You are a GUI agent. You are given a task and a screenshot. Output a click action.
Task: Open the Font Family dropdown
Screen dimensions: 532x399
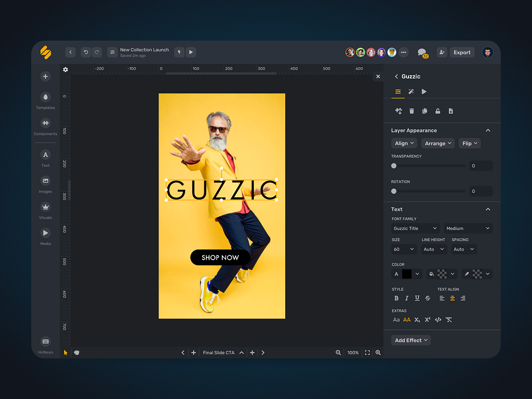[x=415, y=228]
